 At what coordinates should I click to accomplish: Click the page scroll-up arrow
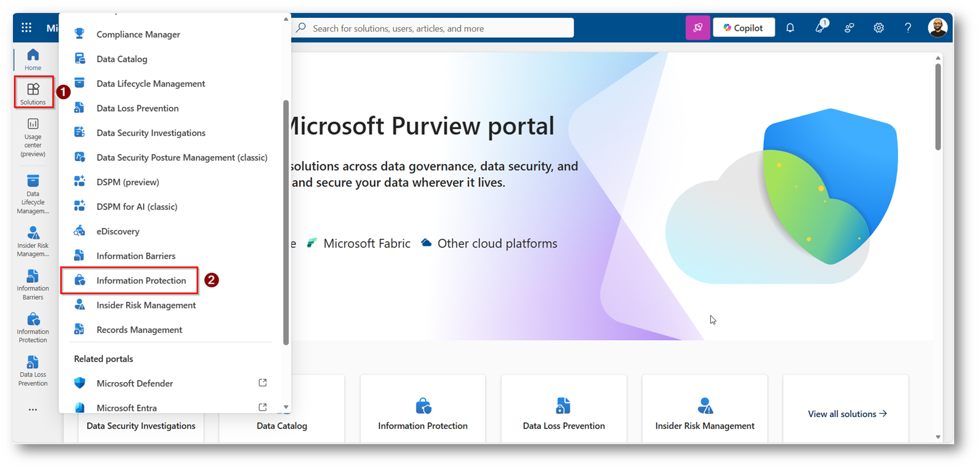click(938, 58)
